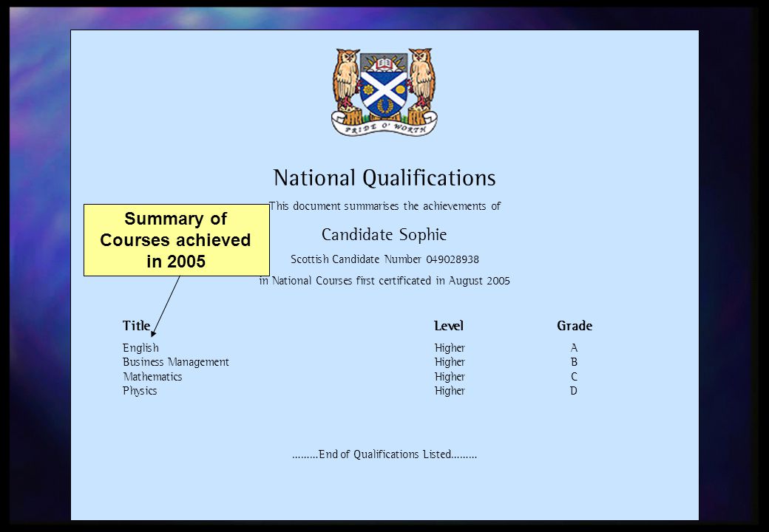Click 'End of Qualifications Listed' text

point(384,454)
